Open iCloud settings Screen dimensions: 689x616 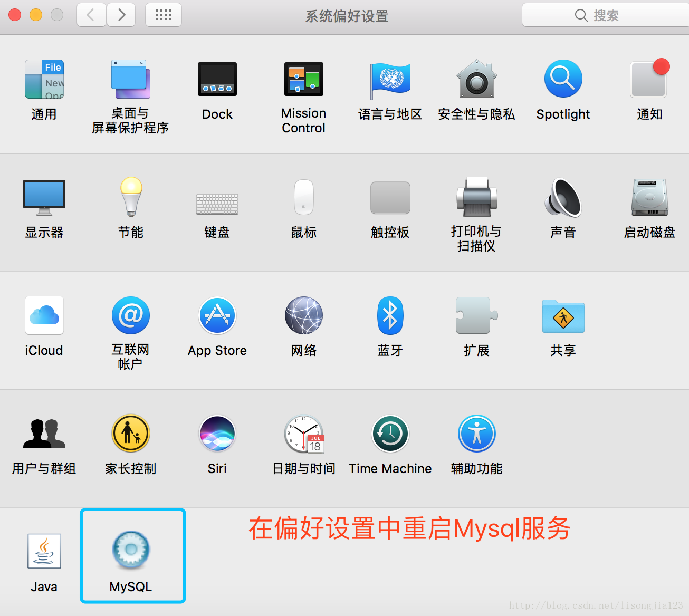pyautogui.click(x=44, y=315)
